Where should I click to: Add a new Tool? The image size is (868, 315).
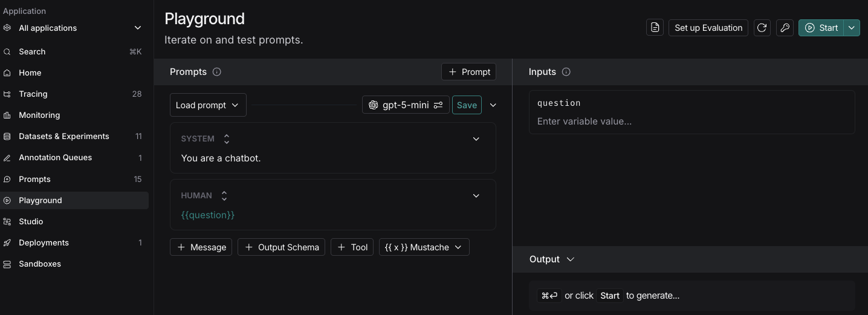point(352,247)
